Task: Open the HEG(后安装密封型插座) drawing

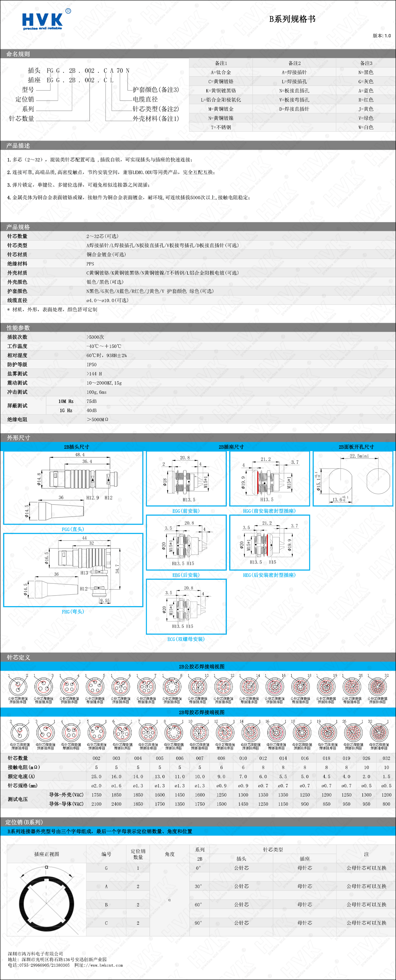Action: (x=269, y=542)
